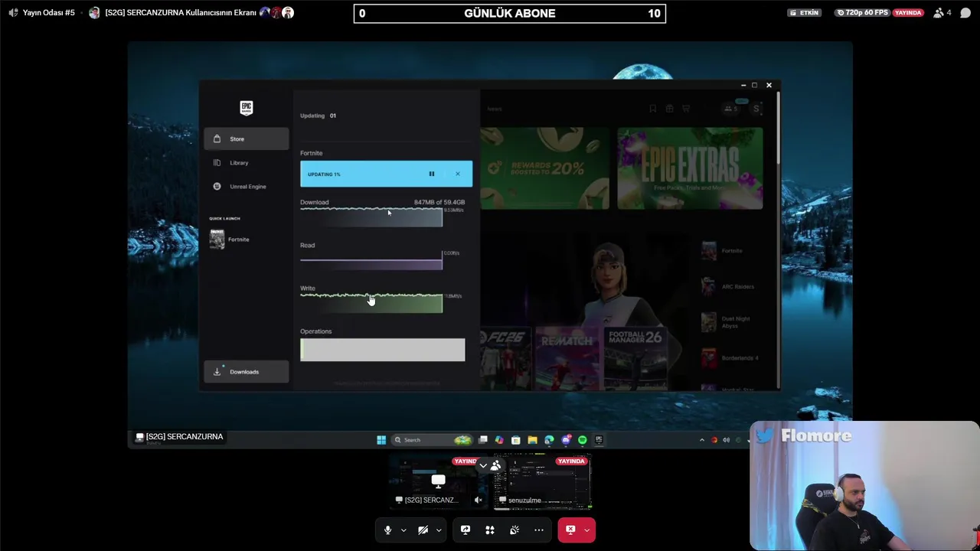The image size is (980, 551).
Task: Select Dust Night Abyss in store list
Action: coord(727,322)
